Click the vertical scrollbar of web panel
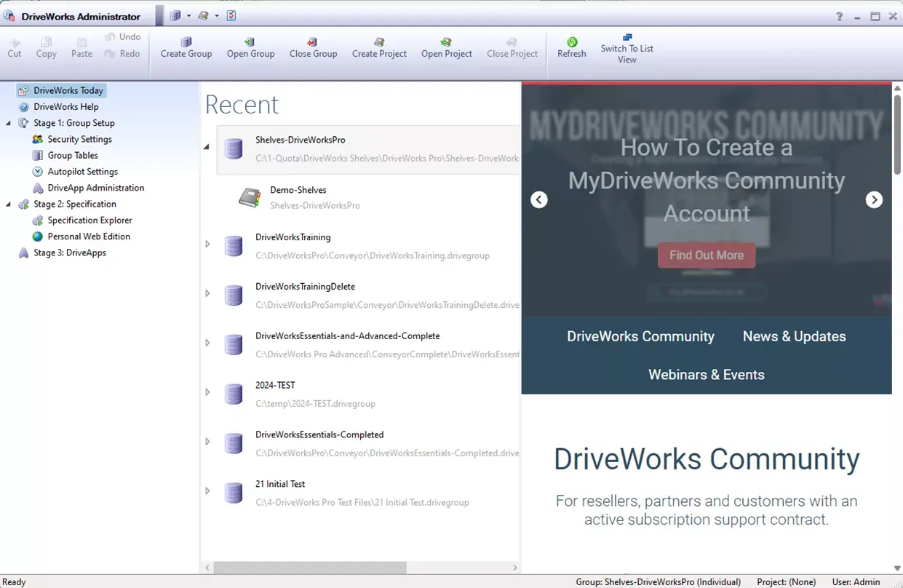The image size is (903, 588). click(897, 135)
